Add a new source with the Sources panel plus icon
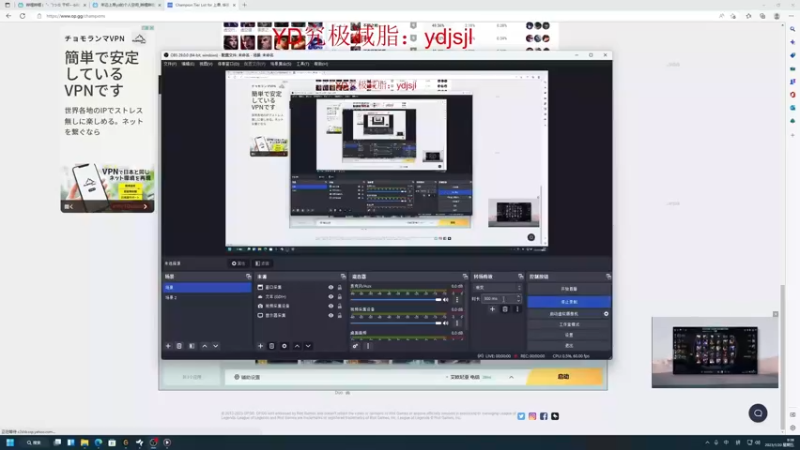The image size is (800, 450). (260, 346)
